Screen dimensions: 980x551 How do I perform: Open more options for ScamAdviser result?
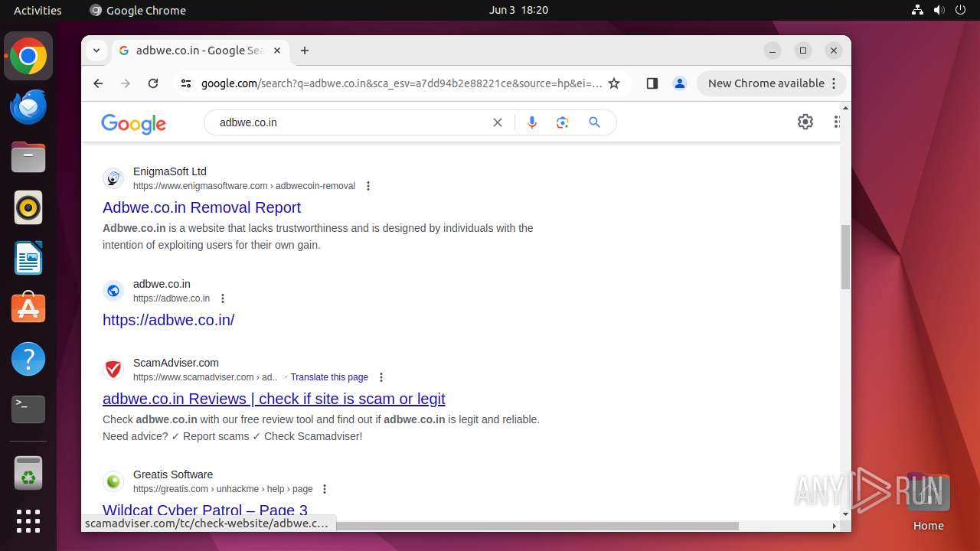381,377
